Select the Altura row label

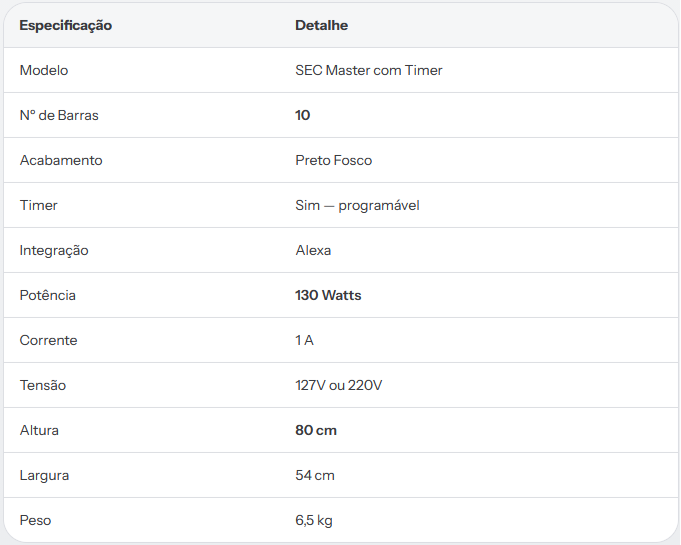(39, 430)
